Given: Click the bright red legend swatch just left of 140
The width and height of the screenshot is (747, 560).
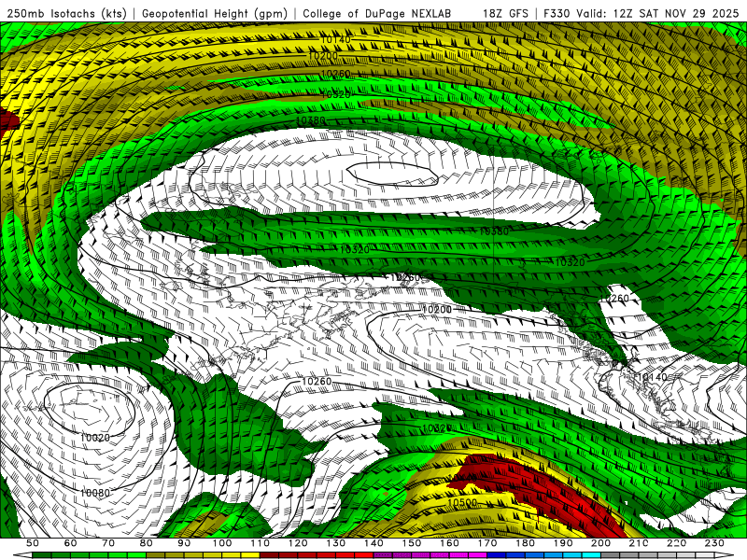Looking at the screenshot, I should (364, 555).
